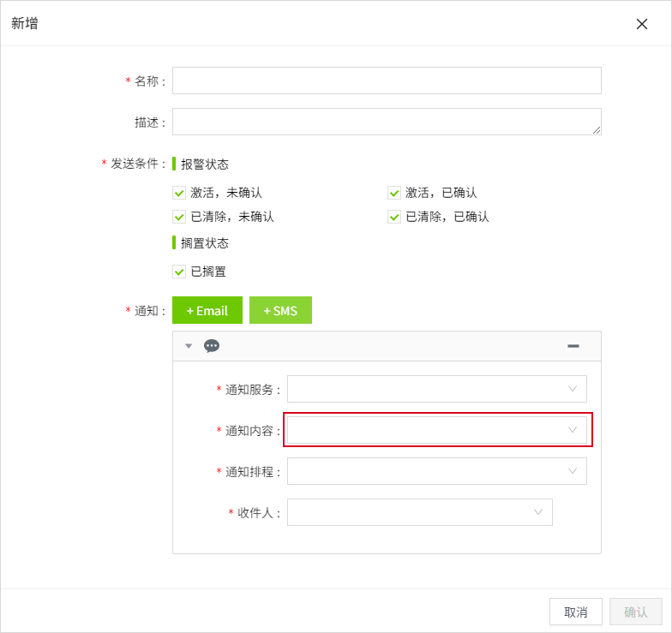Collapse the notification panel with the triangle arrow
The height and width of the screenshot is (633, 672).
189,346
